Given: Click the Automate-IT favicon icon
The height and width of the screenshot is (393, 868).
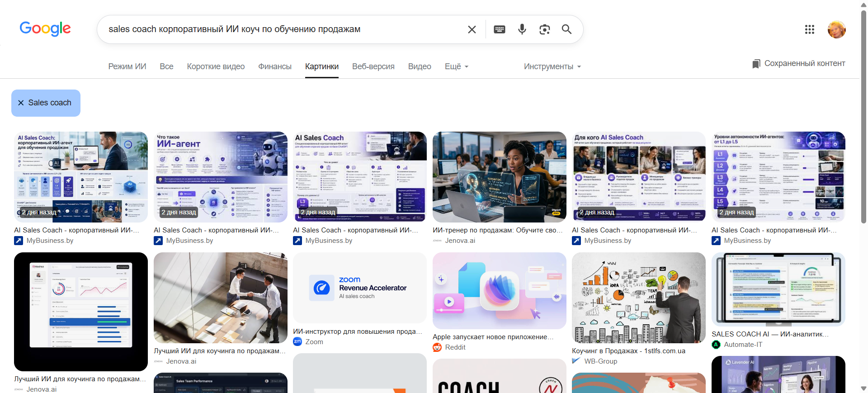Looking at the screenshot, I should pos(716,345).
